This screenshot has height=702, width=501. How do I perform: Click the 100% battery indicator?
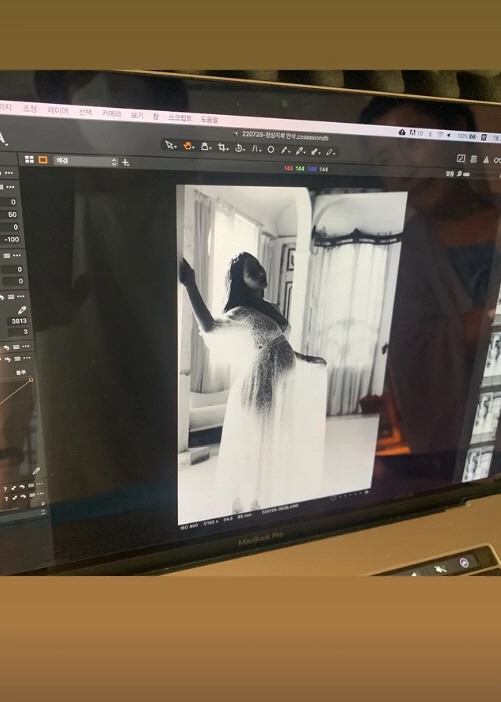[468, 136]
